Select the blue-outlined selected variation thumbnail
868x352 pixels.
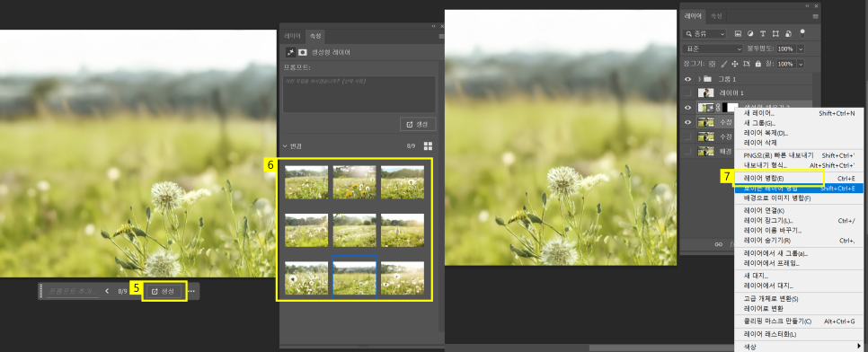pyautogui.click(x=354, y=277)
